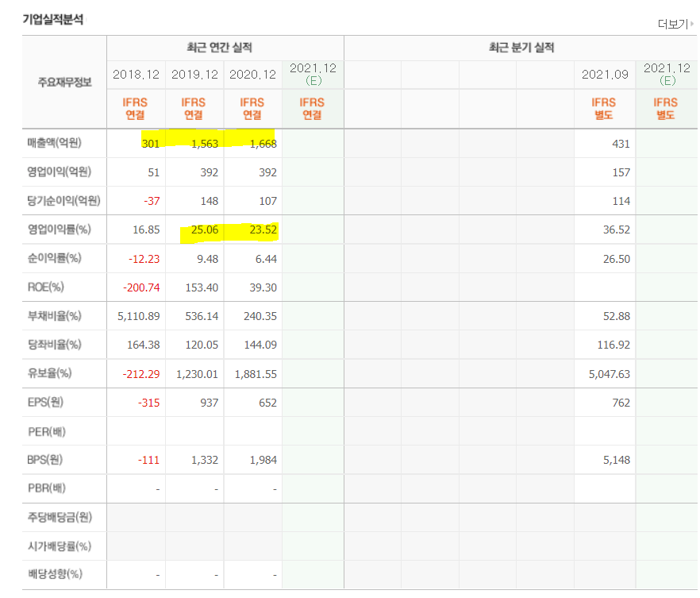This screenshot has height=598, width=700.
Task: Click the 2020.12 annual column header
Action: point(253,75)
